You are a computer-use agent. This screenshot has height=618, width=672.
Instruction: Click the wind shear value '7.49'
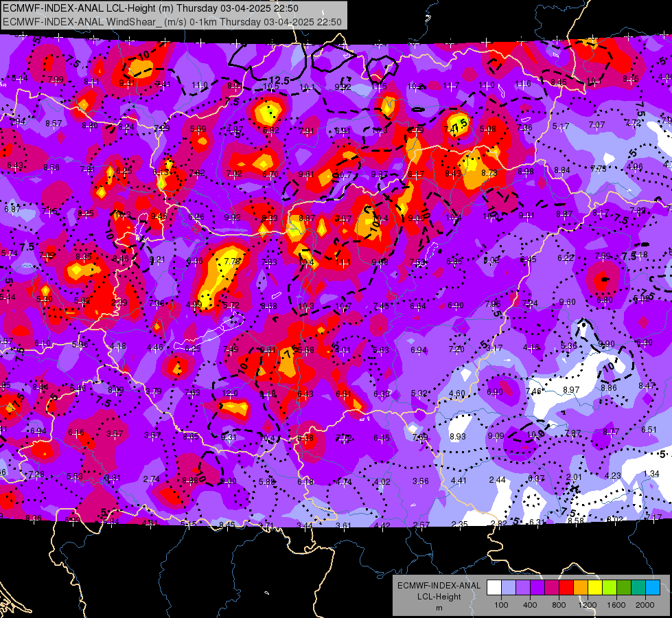tap(231, 349)
